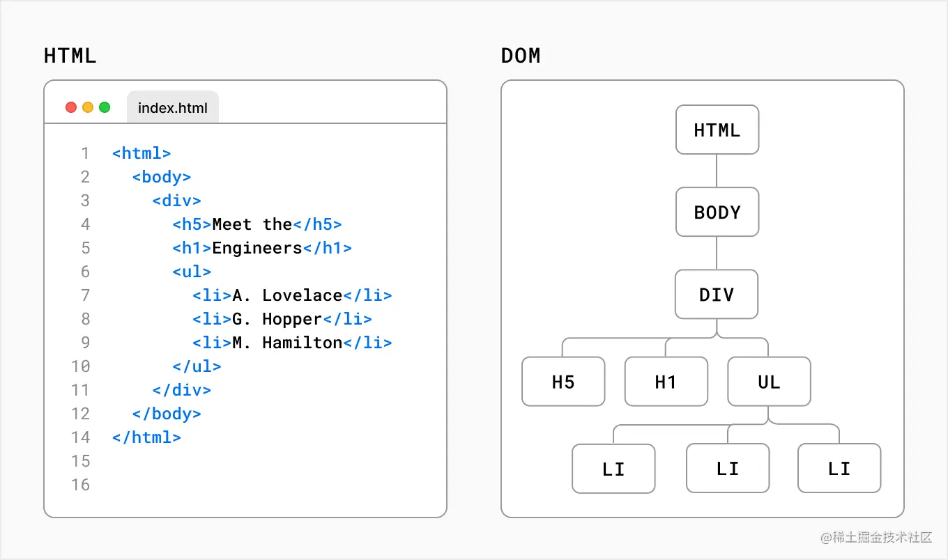The height and width of the screenshot is (560, 948).
Task: Click line number 1 in the gutter
Action: click(85, 153)
